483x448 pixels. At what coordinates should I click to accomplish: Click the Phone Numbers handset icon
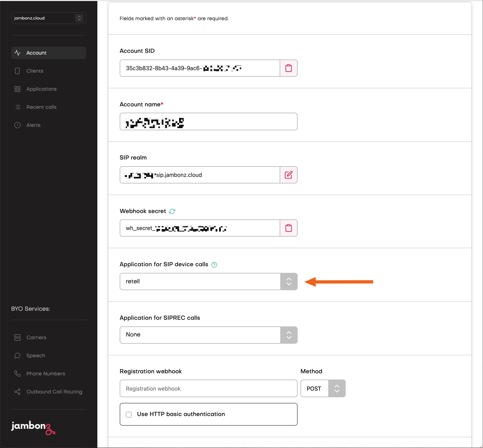[17, 373]
